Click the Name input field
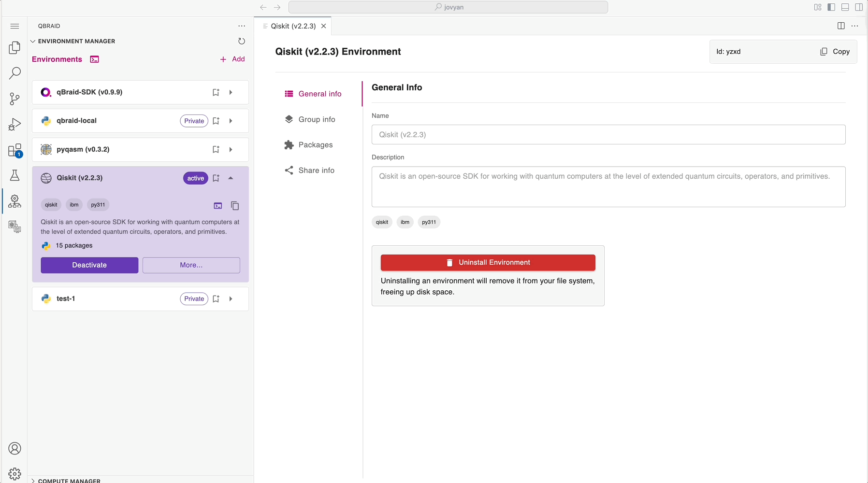 click(x=608, y=135)
